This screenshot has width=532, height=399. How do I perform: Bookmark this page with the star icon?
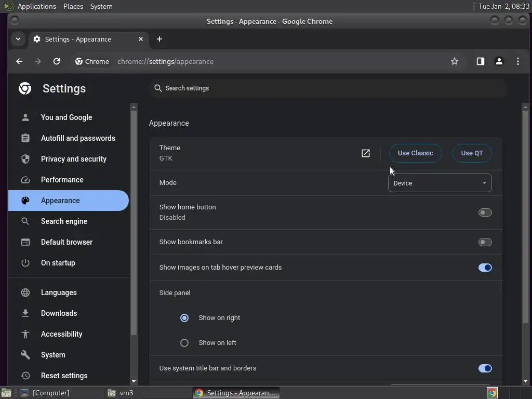[454, 61]
